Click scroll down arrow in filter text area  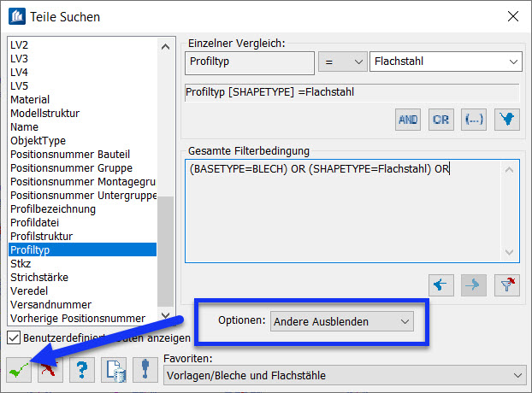(x=509, y=252)
